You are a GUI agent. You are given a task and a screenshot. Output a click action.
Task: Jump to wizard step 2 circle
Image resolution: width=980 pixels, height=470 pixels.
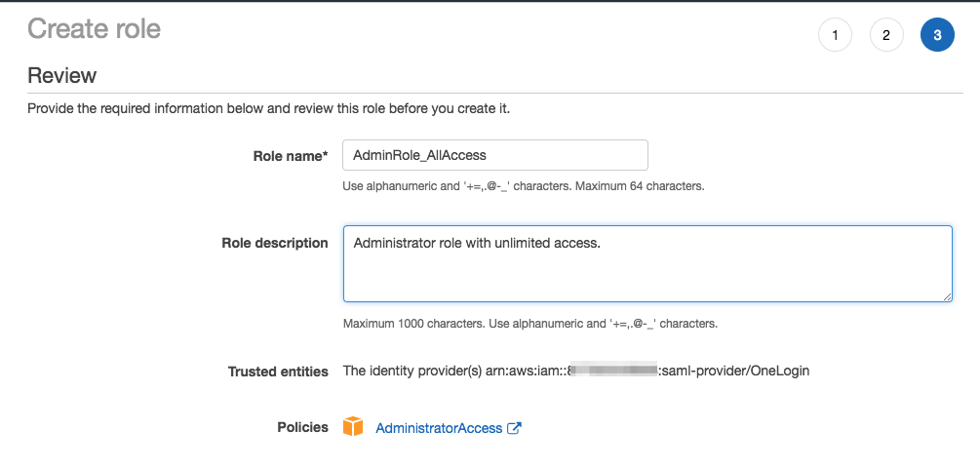886,35
